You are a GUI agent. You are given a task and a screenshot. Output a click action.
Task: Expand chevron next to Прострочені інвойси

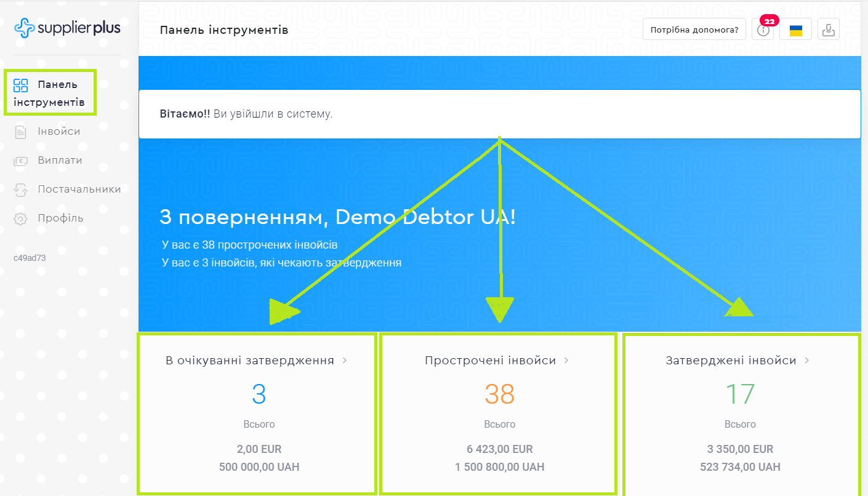566,361
